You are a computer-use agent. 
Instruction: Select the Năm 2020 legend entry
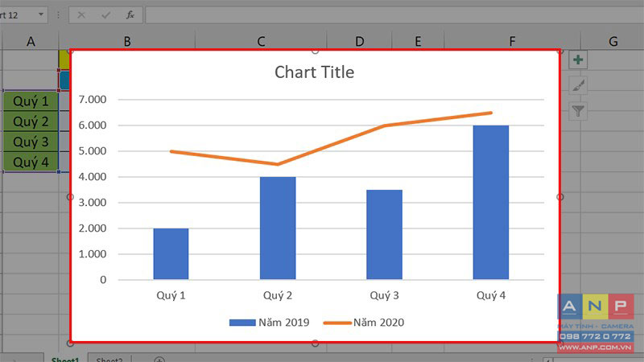(x=364, y=323)
